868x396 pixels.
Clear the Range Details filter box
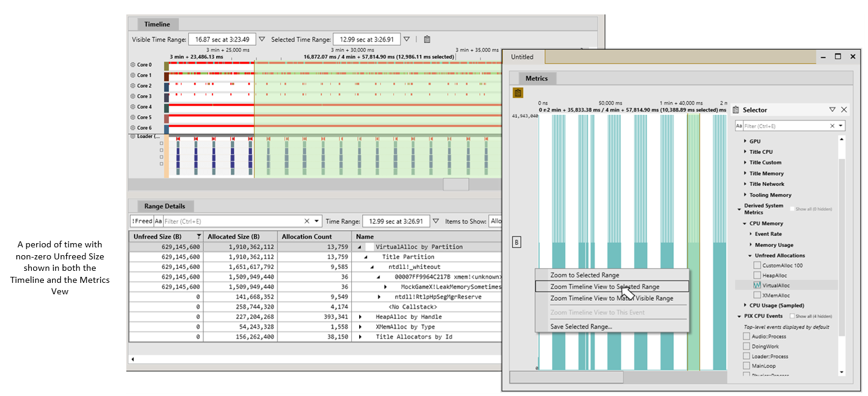(307, 221)
